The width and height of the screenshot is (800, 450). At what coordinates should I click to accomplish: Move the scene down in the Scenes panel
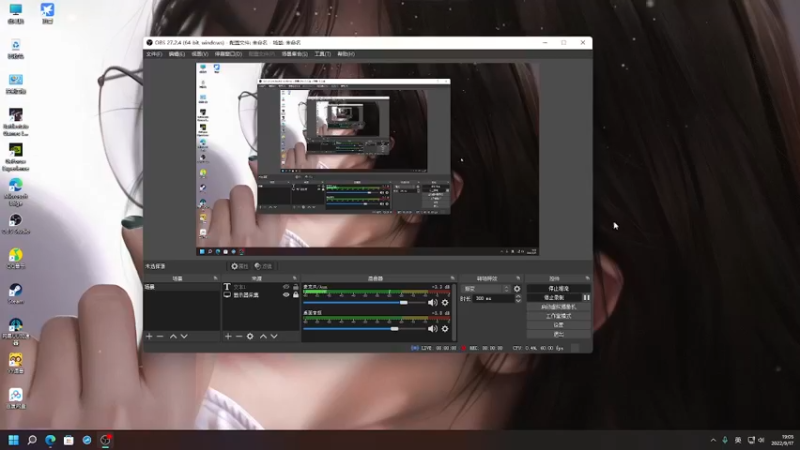tap(184, 336)
